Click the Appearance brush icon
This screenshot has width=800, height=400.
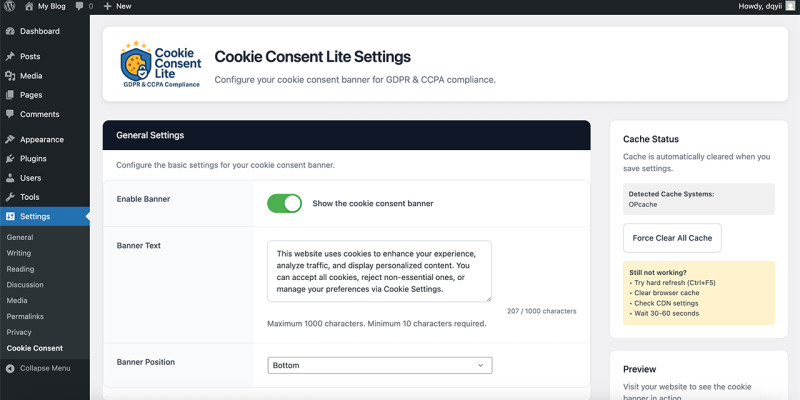pos(10,140)
